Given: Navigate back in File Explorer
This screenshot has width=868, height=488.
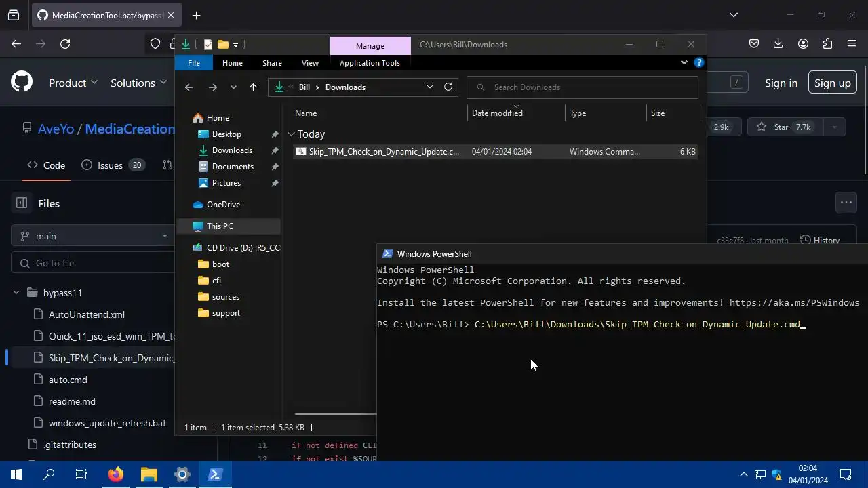Looking at the screenshot, I should coord(189,87).
